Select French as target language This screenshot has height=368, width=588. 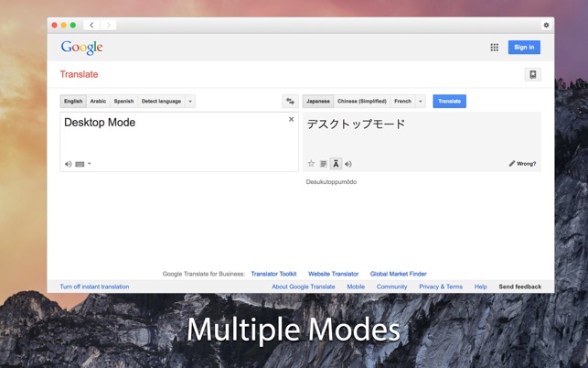[x=402, y=101]
